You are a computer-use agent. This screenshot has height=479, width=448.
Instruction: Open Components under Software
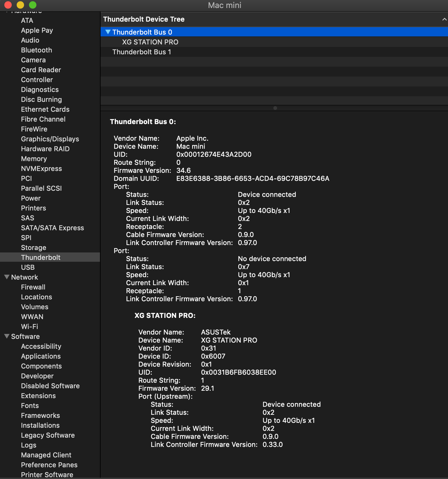click(41, 366)
